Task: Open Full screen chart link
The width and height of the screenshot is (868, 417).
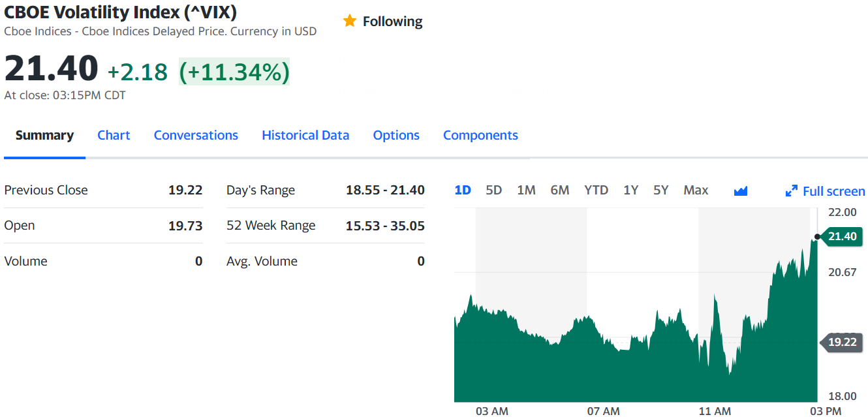Action: click(x=833, y=191)
